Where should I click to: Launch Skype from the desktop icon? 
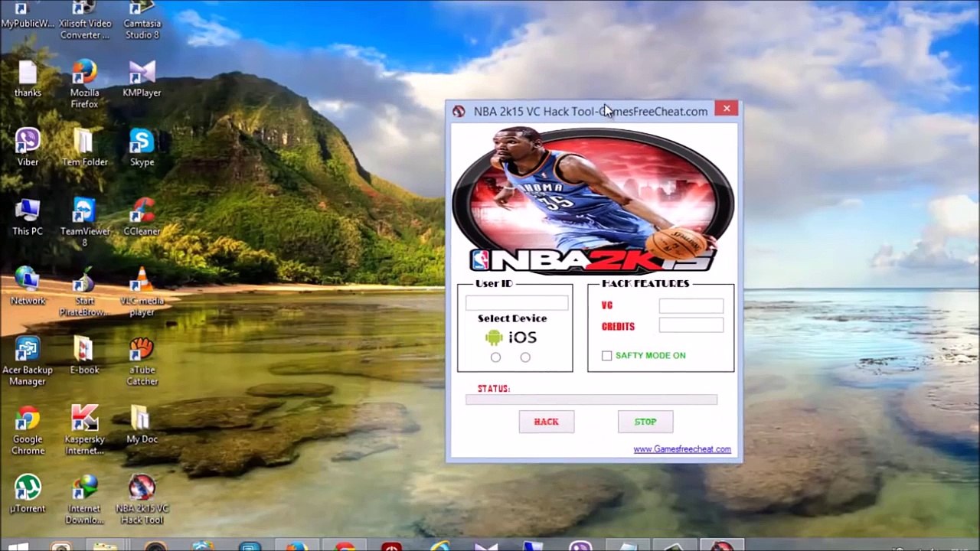tap(142, 148)
